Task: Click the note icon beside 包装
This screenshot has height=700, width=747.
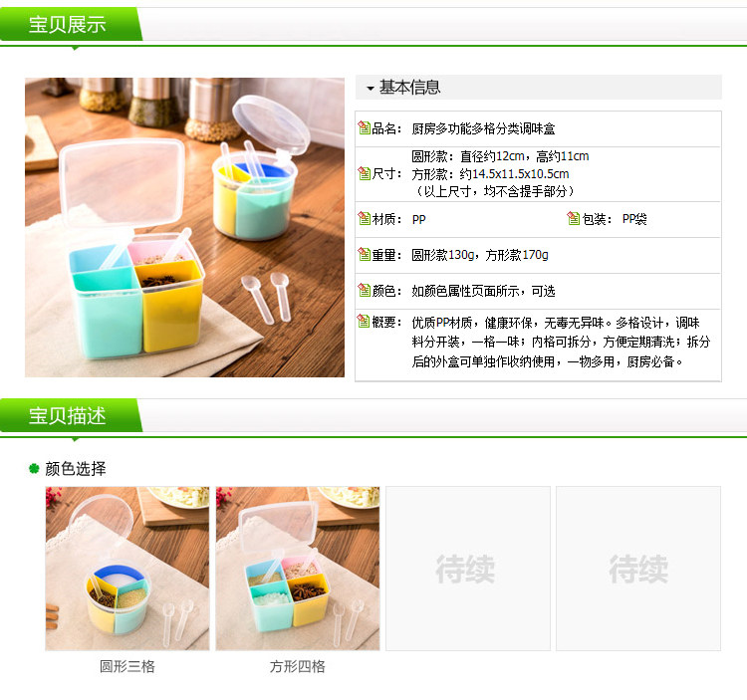Action: (x=574, y=219)
